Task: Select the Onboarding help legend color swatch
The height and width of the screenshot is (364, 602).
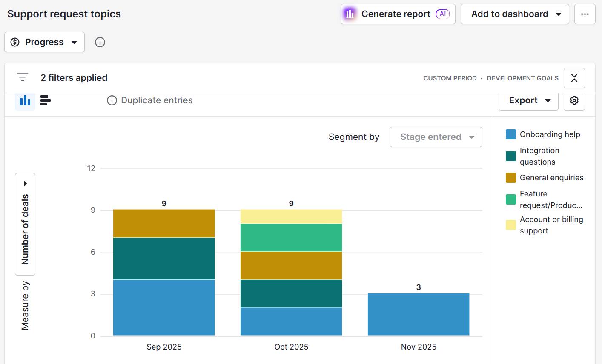Action: 510,134
